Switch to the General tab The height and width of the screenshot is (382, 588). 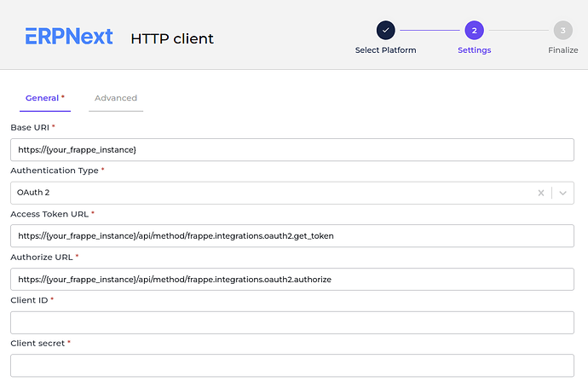coord(45,98)
